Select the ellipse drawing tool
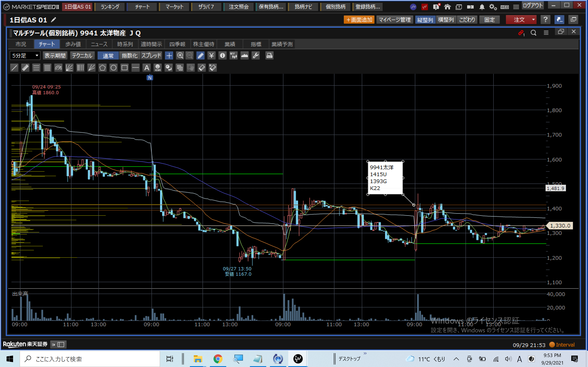Image resolution: width=588 pixels, height=367 pixels. click(113, 68)
